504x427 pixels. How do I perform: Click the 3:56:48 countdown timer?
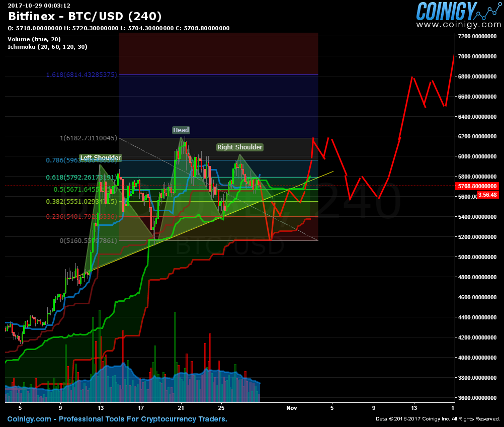(487, 195)
